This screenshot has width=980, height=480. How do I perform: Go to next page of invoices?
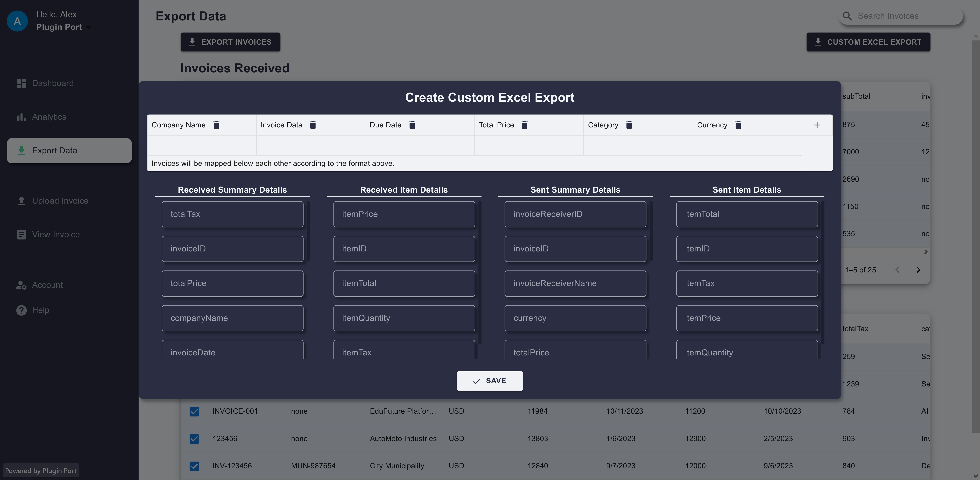click(918, 270)
